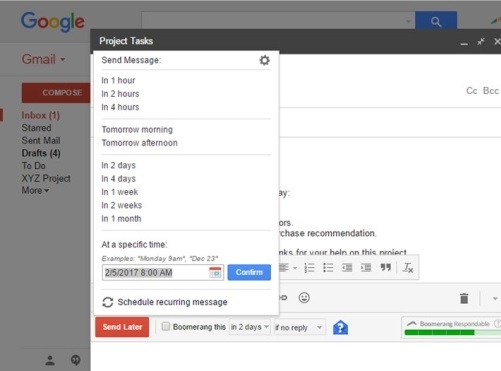Click the recurring message refresh icon
This screenshot has width=501, height=371.
[x=108, y=302]
